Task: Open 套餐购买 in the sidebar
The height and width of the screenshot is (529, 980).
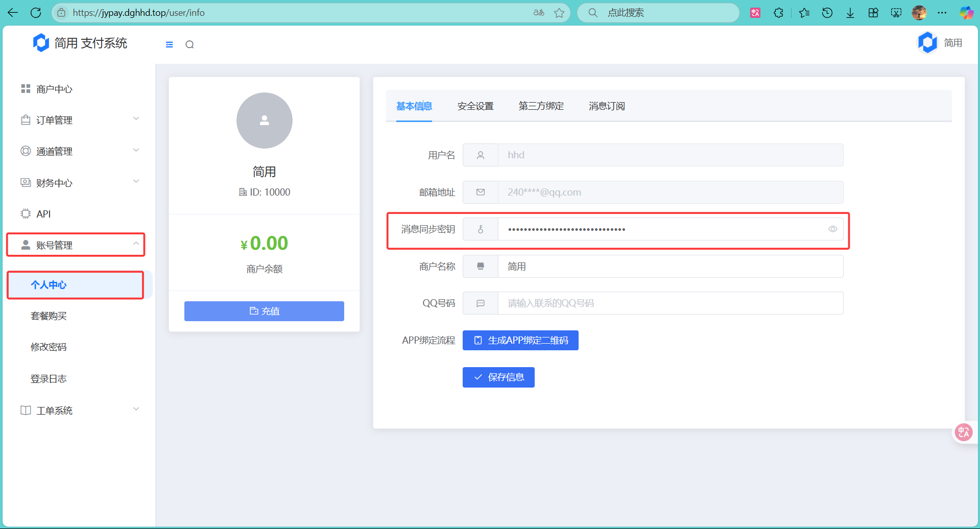Action: click(49, 316)
